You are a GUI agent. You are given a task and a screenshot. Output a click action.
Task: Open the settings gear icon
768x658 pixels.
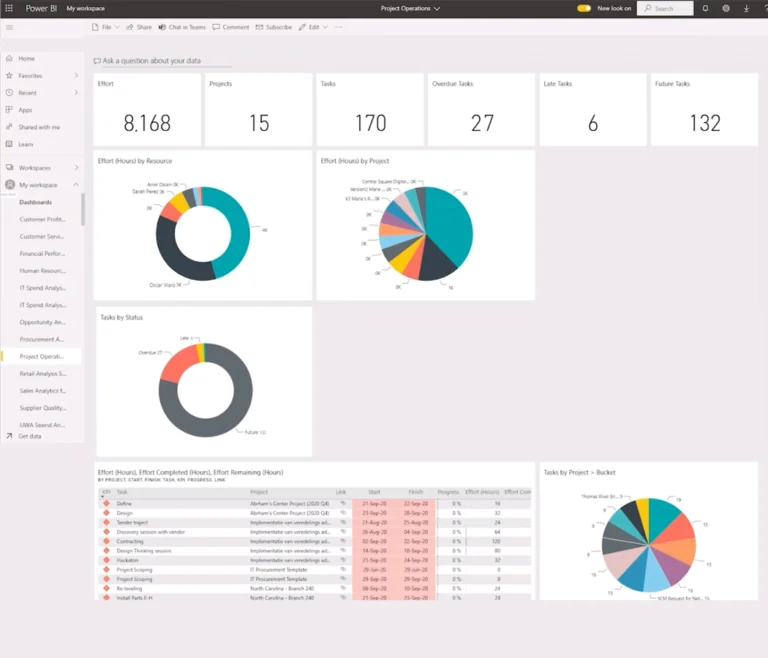point(726,8)
